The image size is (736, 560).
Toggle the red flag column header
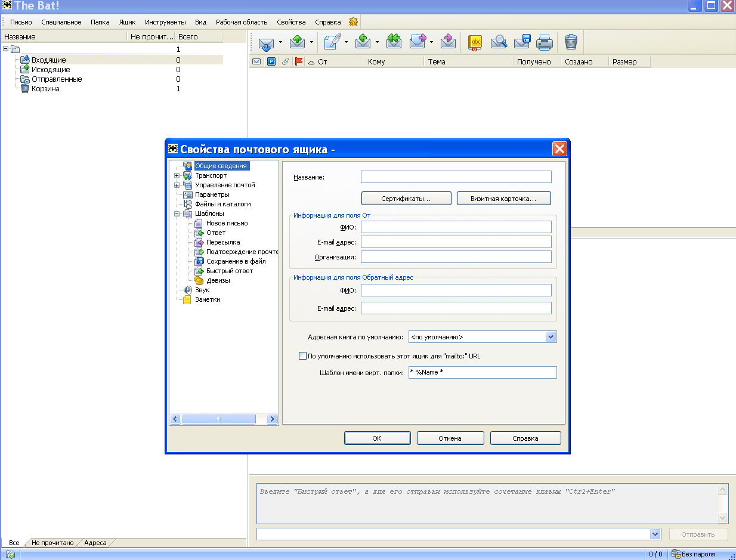(x=299, y=61)
